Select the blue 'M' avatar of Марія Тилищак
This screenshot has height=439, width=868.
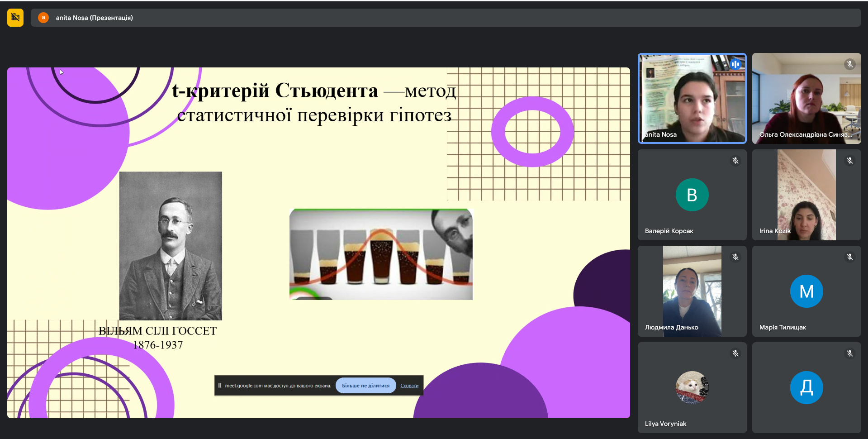pos(806,291)
